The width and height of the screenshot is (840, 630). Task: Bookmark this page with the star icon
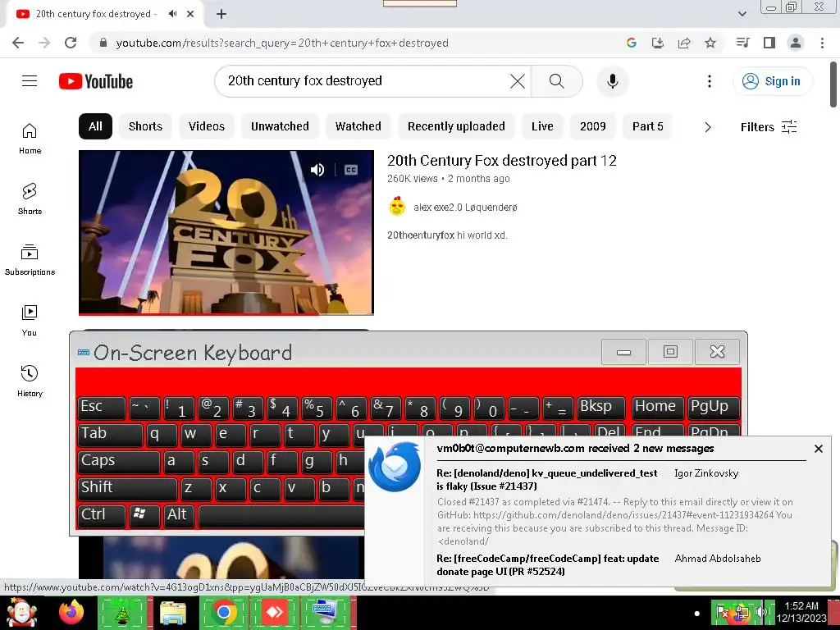[x=710, y=43]
